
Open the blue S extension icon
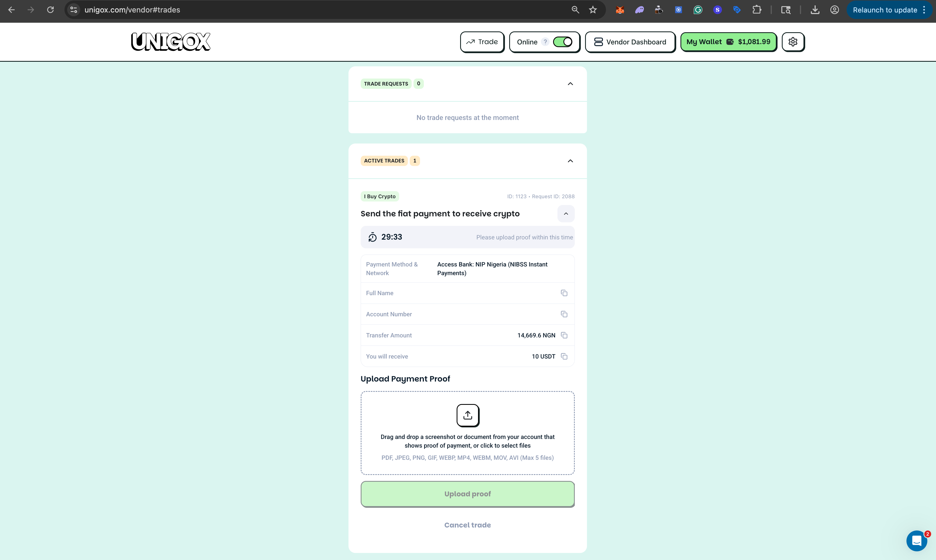(x=717, y=10)
